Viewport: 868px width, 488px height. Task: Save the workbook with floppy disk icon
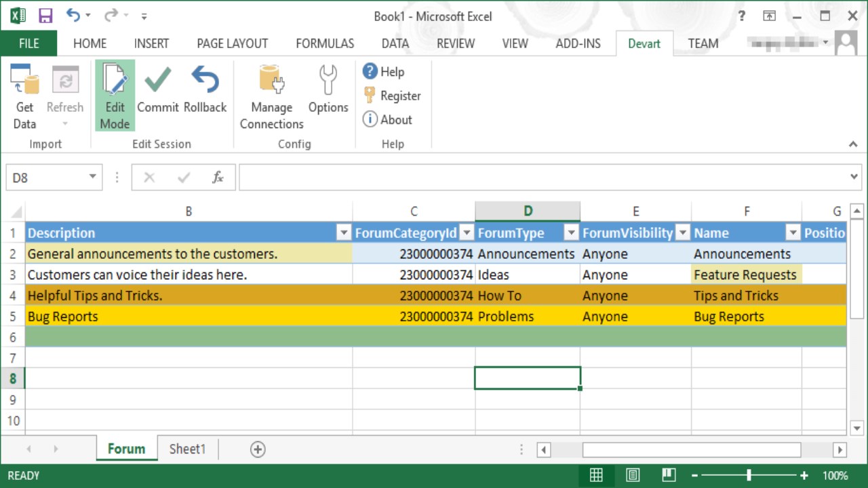(x=45, y=16)
